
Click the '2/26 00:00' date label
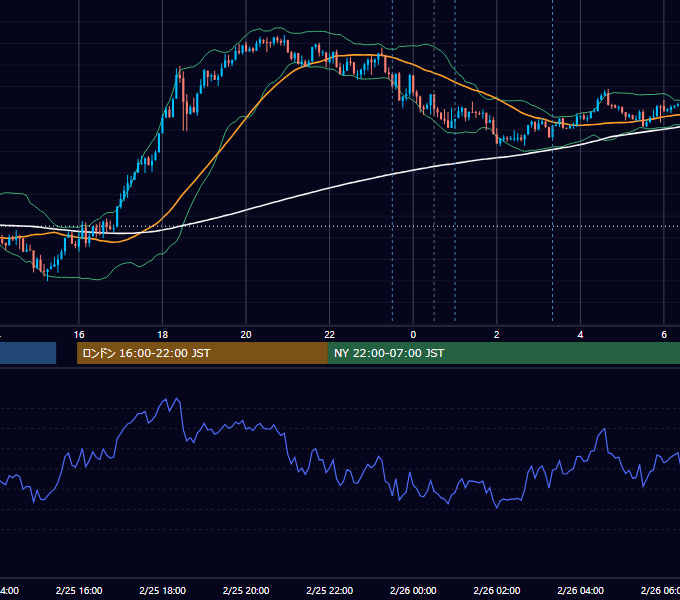click(x=413, y=590)
